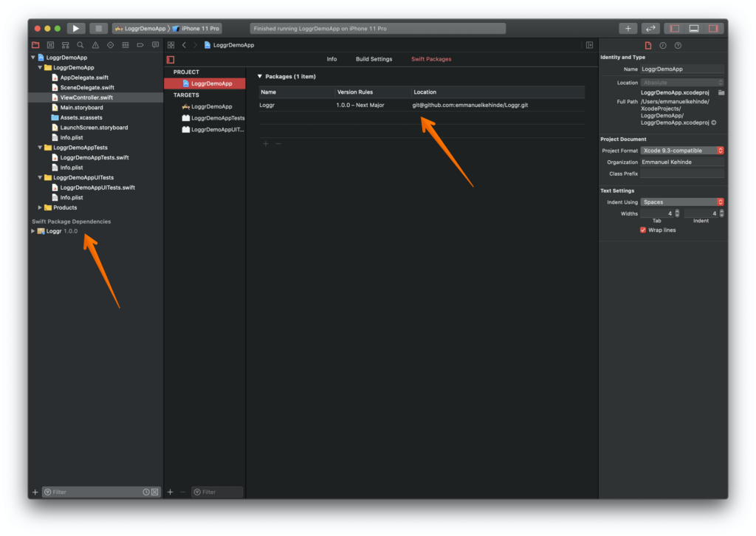The height and width of the screenshot is (536, 756).
Task: Open the related items grid icon
Action: click(x=171, y=45)
